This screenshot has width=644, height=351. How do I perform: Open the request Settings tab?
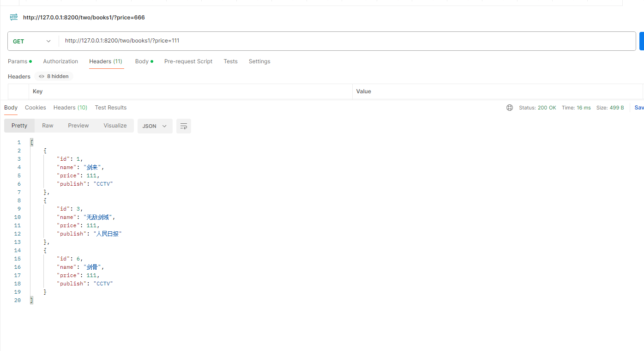tap(259, 61)
